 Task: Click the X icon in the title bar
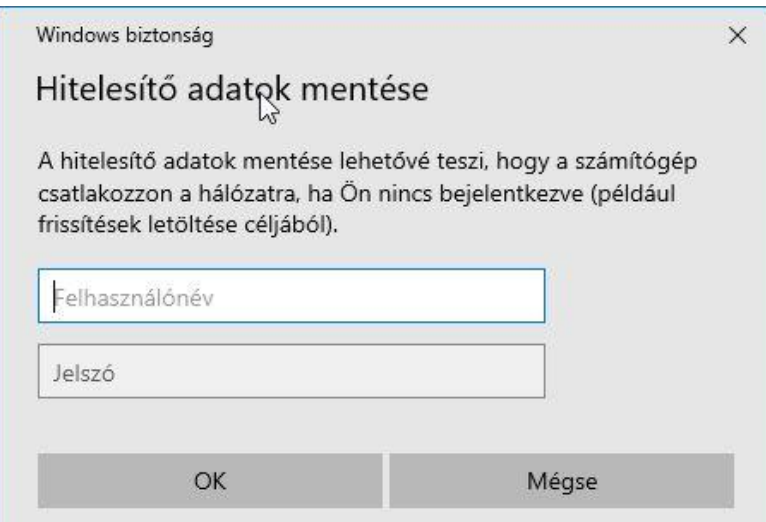click(x=737, y=35)
